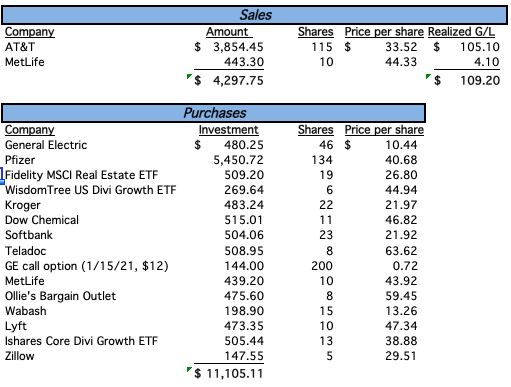
Task: Click the green error indicator beside 109.20
Action: pyautogui.click(x=428, y=76)
